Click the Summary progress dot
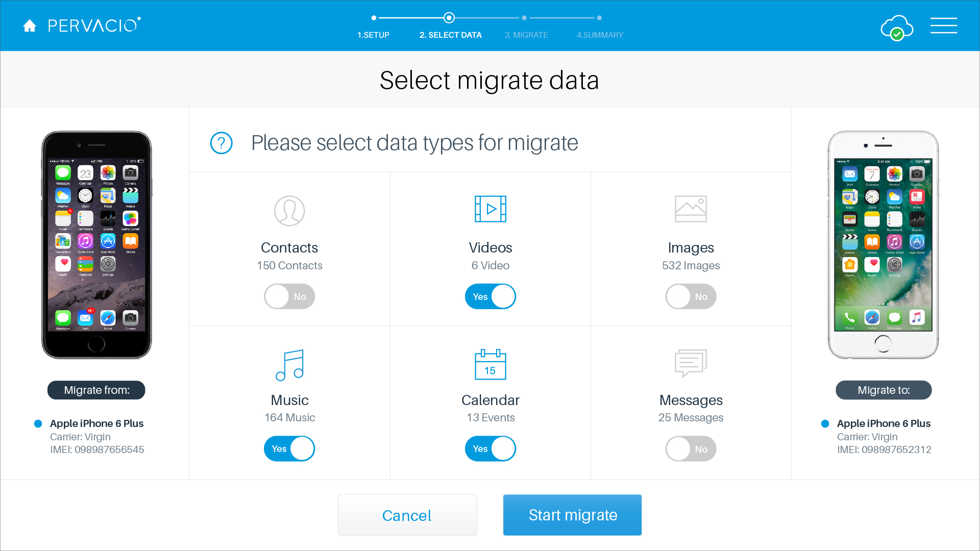 pyautogui.click(x=600, y=18)
